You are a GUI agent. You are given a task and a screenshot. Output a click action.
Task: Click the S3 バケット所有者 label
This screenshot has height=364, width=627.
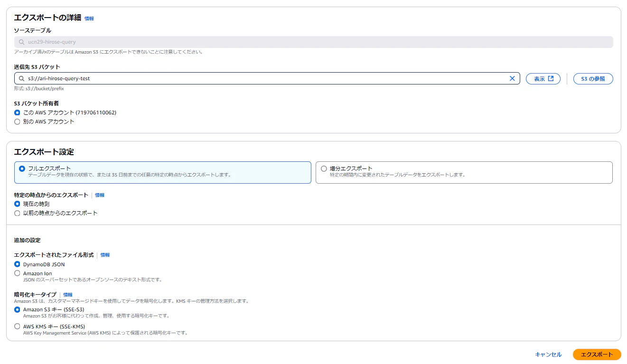tap(37, 103)
